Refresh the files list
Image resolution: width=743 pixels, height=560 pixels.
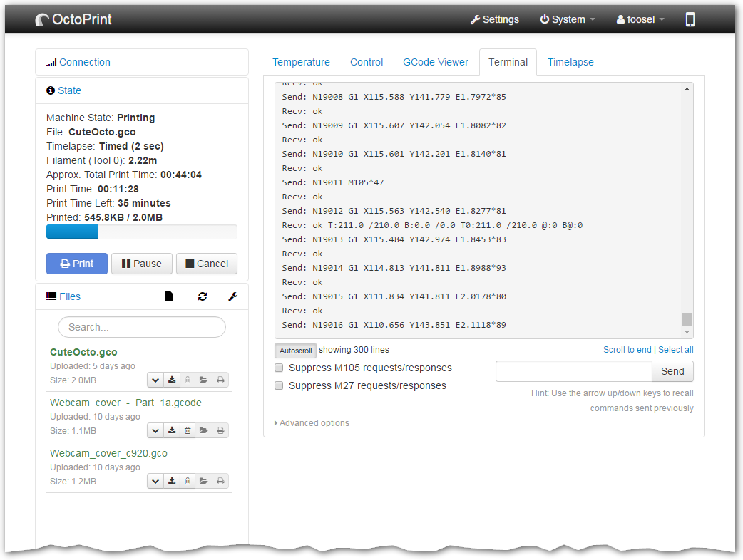tap(203, 296)
